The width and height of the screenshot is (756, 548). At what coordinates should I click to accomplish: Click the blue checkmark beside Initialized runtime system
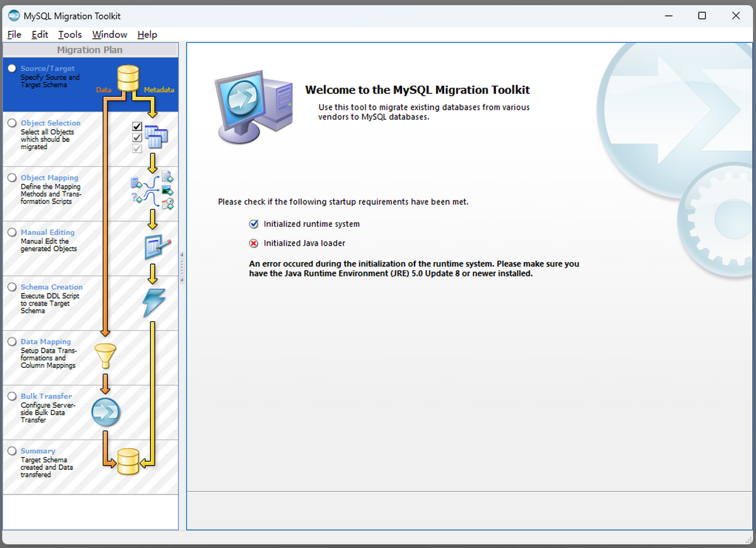point(253,224)
